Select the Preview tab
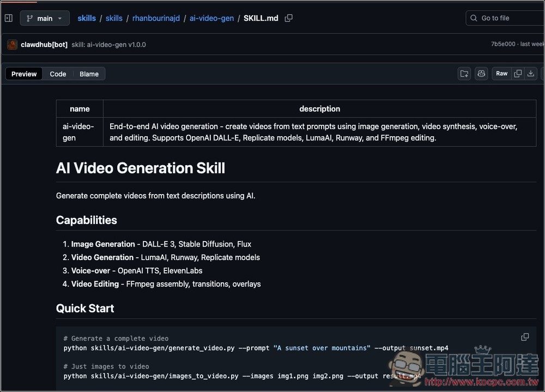The width and height of the screenshot is (545, 392). click(x=23, y=74)
